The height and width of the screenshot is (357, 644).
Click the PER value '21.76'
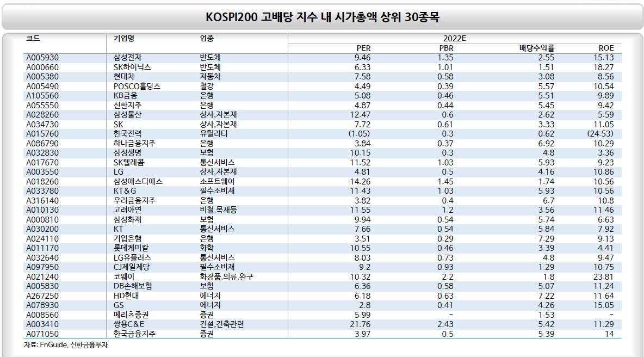coord(360,324)
